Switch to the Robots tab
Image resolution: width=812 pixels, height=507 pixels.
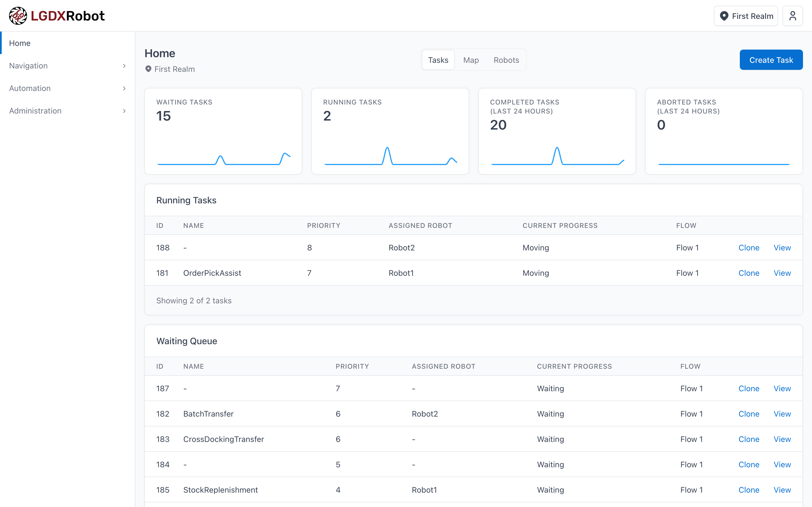coord(506,60)
